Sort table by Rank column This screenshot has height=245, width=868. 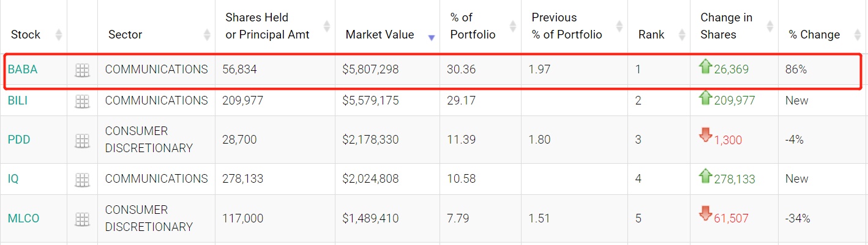click(x=681, y=35)
